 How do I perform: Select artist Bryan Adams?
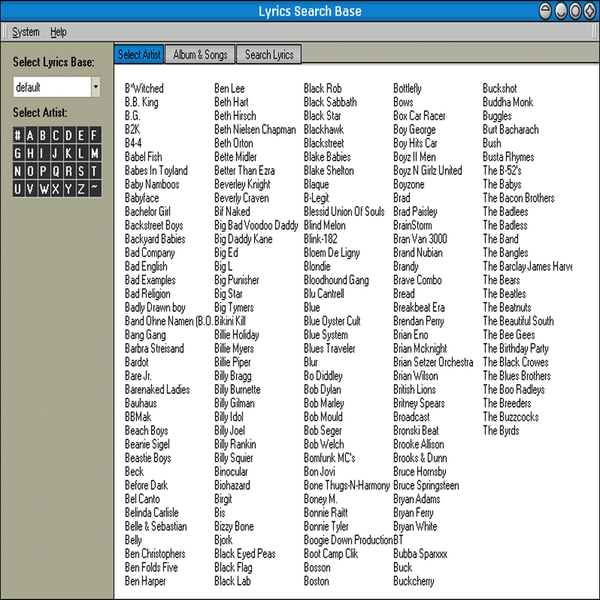pos(417,499)
